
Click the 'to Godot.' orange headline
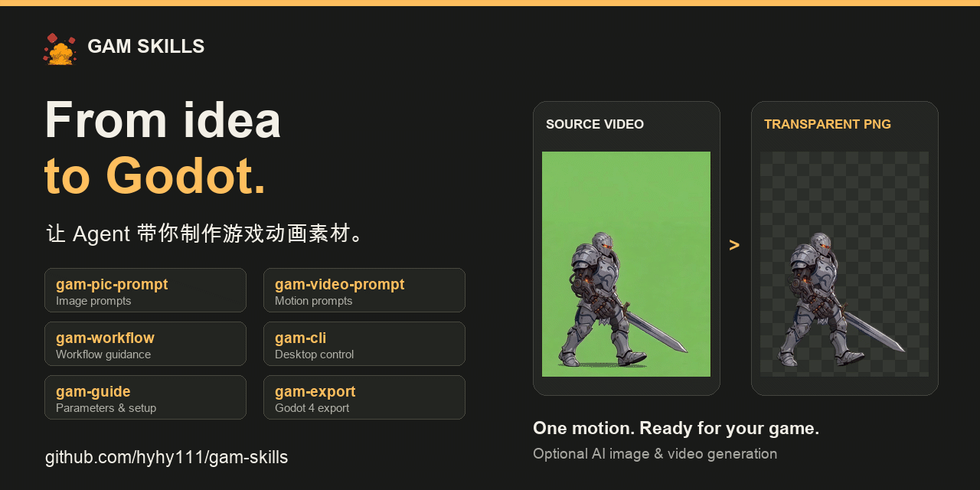(x=155, y=176)
